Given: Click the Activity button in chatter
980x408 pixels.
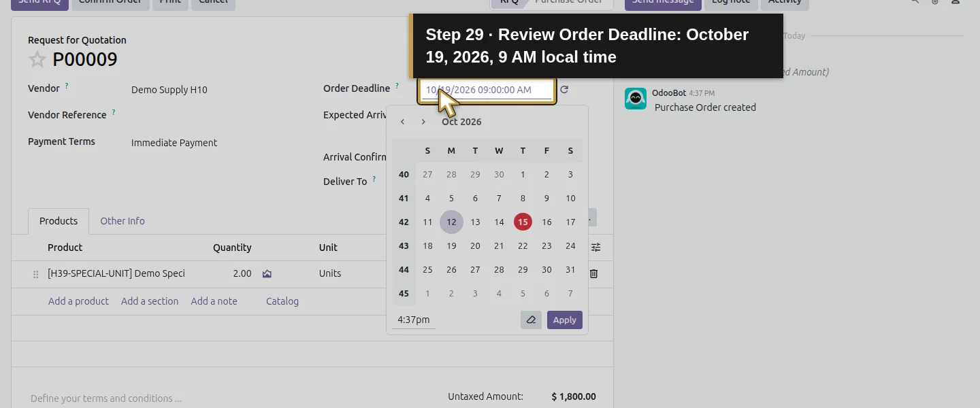Looking at the screenshot, I should [785, 2].
